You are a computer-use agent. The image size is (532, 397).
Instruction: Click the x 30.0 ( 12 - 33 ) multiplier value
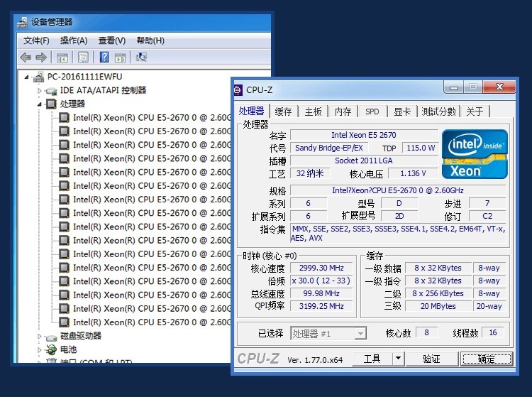tap(321, 281)
